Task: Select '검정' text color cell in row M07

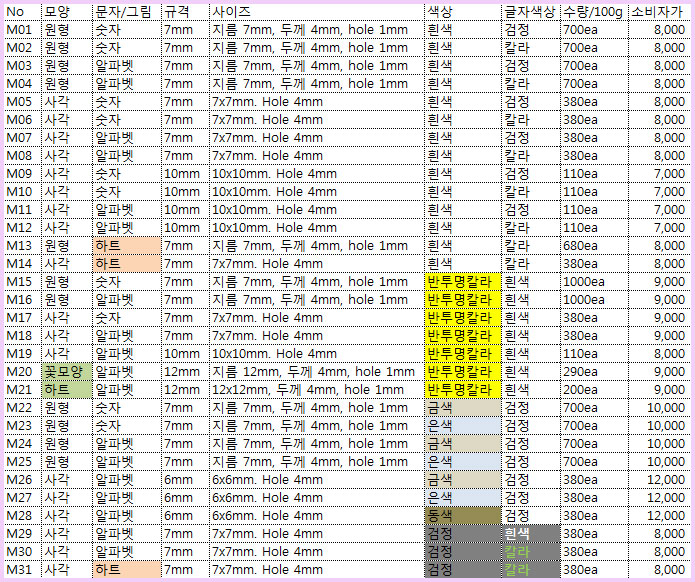Action: click(x=531, y=138)
